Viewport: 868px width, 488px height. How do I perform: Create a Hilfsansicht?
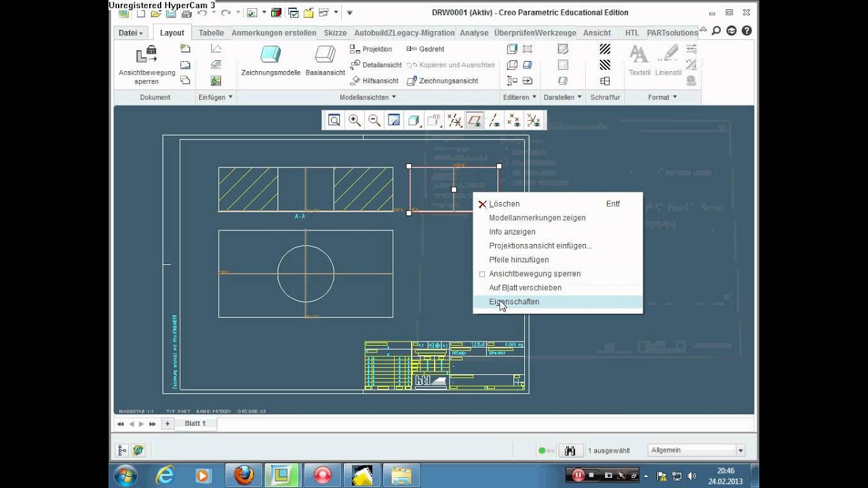(374, 81)
